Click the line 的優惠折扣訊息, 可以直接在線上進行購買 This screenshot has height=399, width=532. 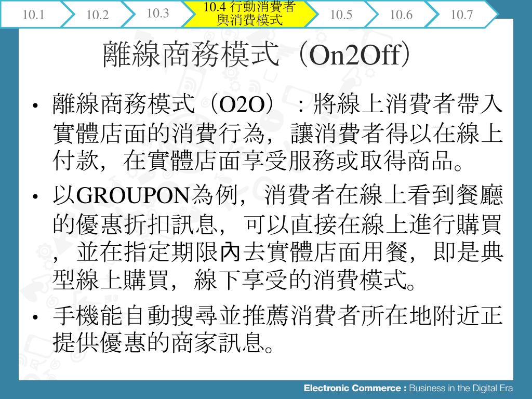[x=277, y=224]
